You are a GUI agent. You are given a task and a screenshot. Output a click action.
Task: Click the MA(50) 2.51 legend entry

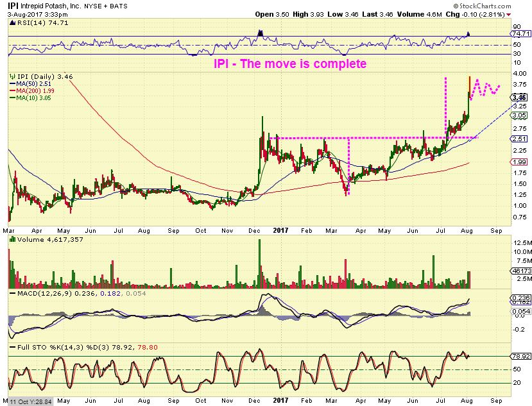coord(33,84)
